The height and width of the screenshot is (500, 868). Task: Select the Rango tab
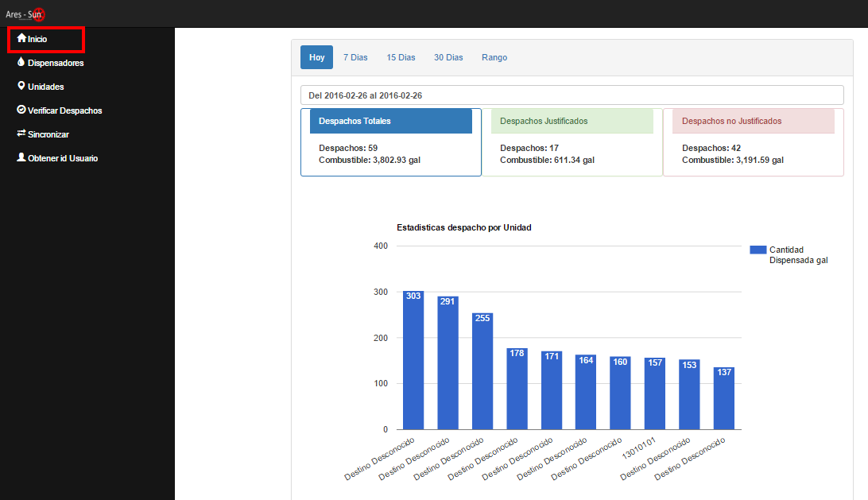click(494, 56)
